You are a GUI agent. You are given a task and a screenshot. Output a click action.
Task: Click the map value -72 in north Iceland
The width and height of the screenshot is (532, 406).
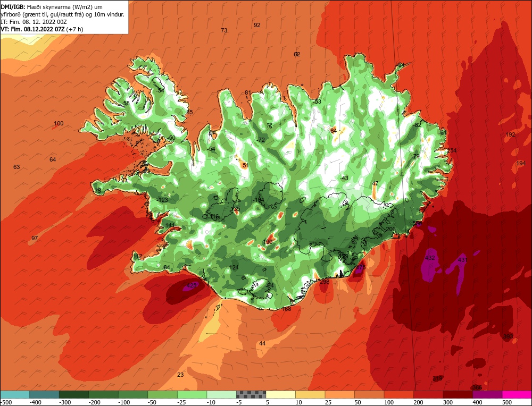(x=260, y=140)
